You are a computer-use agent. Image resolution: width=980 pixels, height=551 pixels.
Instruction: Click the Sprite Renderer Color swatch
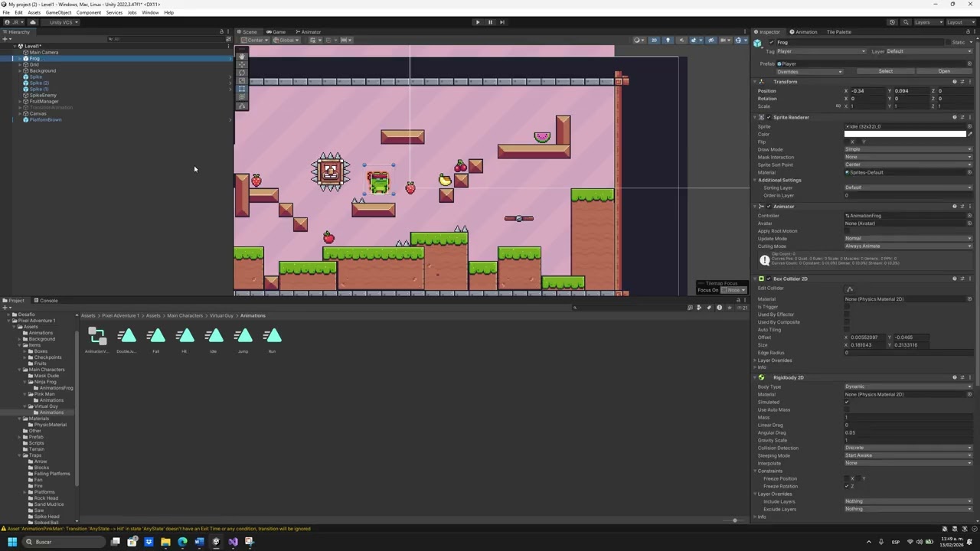click(905, 134)
